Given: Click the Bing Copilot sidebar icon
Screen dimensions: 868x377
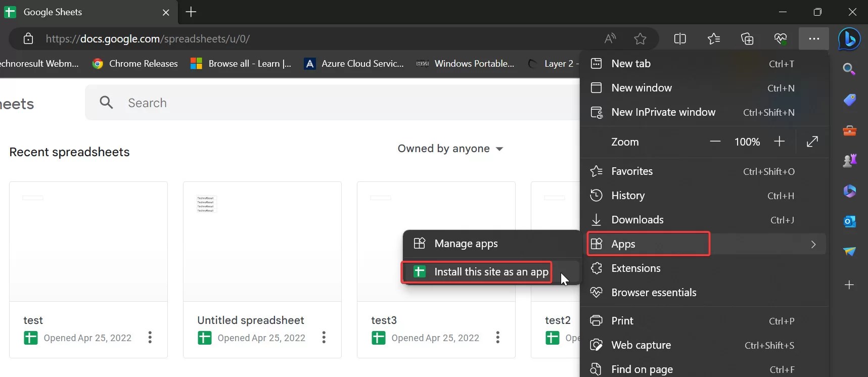Looking at the screenshot, I should tap(849, 38).
